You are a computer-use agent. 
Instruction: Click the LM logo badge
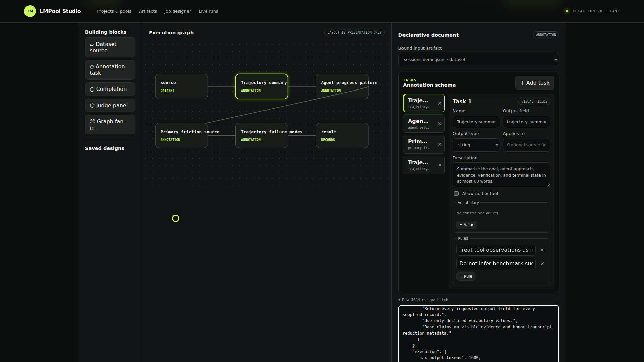30,11
